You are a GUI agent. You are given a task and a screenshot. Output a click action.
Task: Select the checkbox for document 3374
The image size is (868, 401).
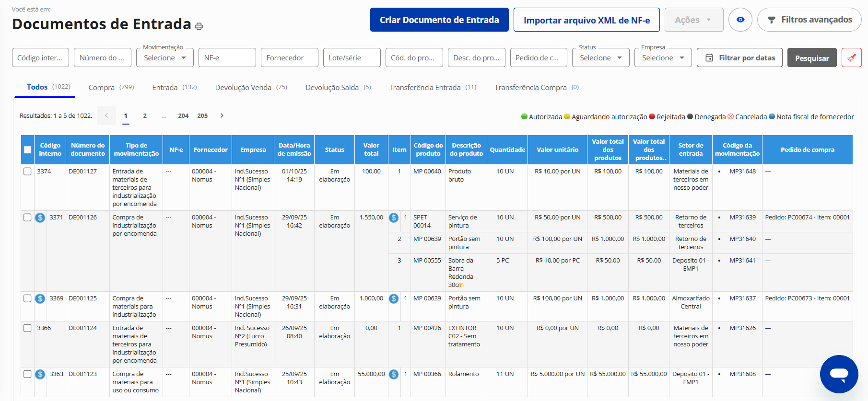27,172
